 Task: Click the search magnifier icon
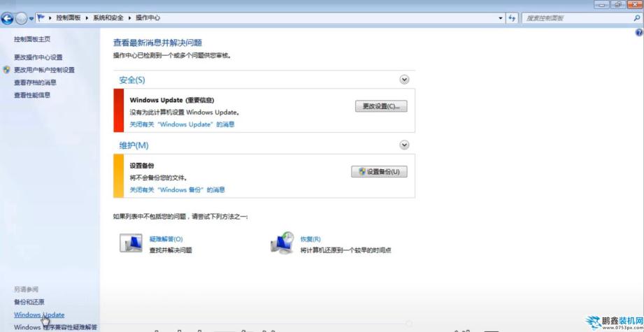coord(636,18)
